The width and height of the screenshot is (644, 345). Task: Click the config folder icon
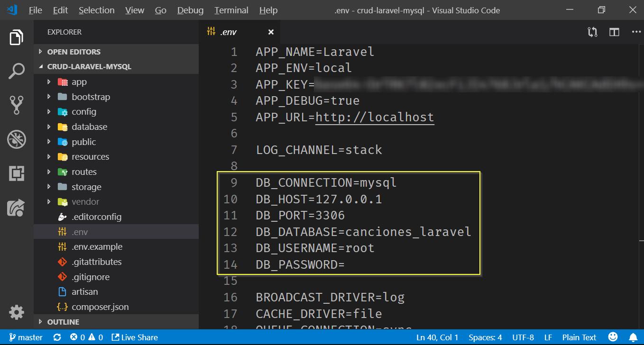(63, 112)
